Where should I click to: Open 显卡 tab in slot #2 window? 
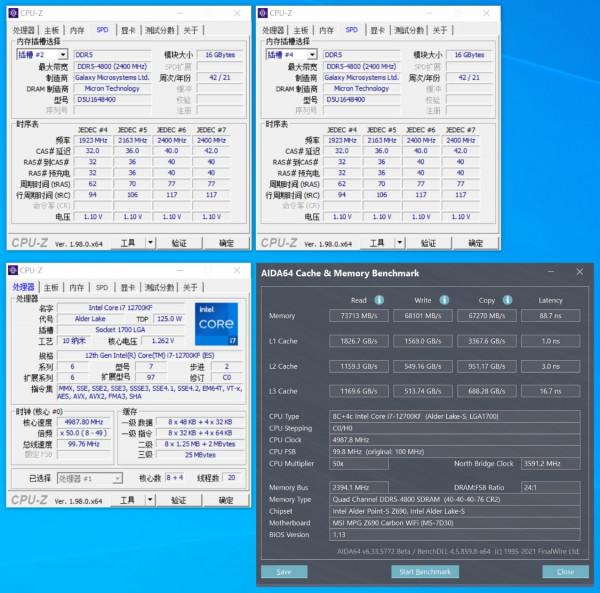[x=128, y=30]
